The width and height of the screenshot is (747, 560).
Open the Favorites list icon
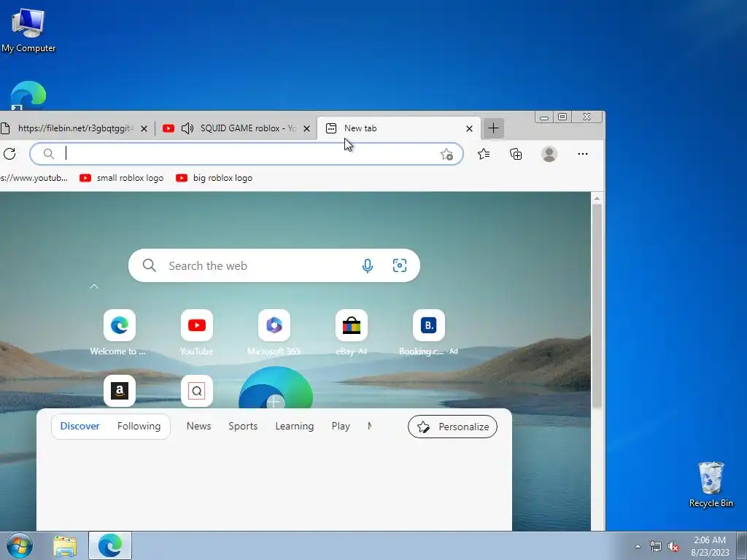click(x=484, y=155)
